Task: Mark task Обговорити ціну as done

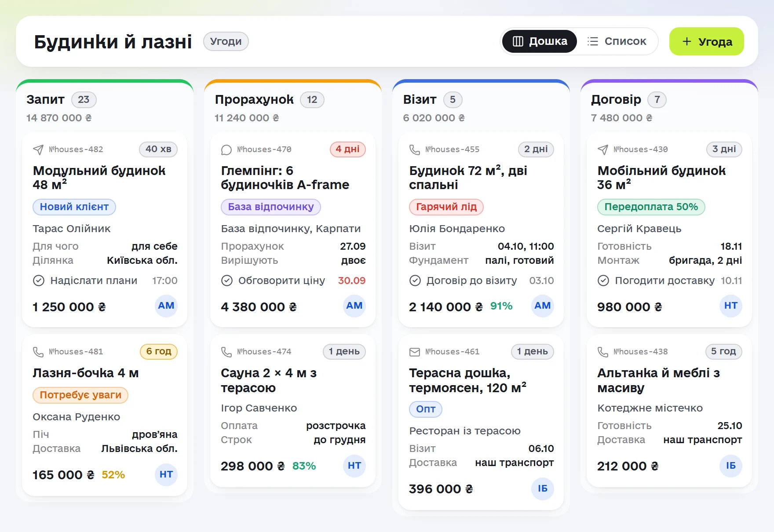Action: [x=227, y=281]
